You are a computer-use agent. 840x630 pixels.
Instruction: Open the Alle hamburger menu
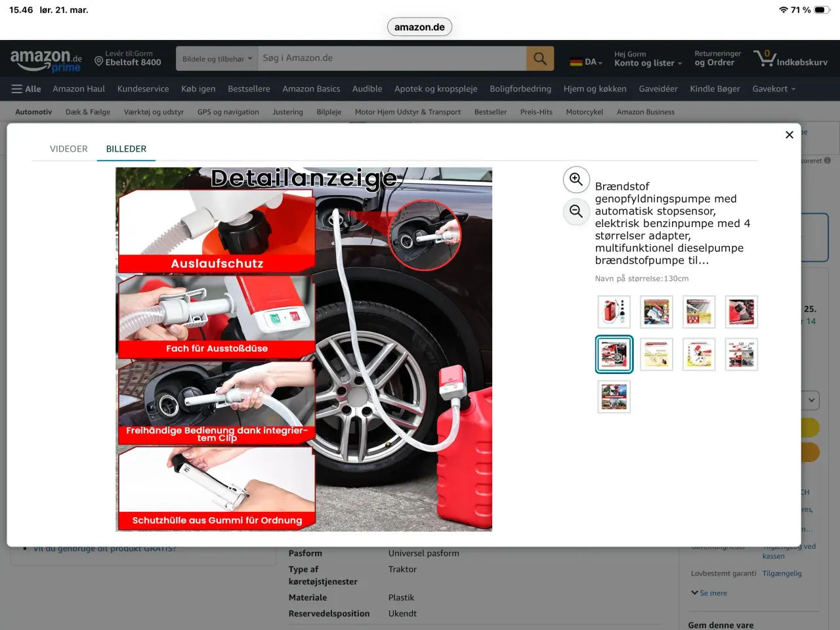tap(26, 89)
